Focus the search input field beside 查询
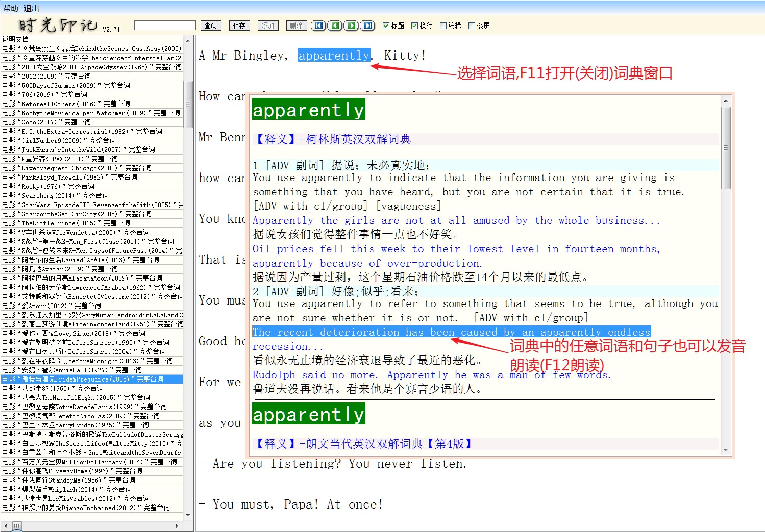 point(165,26)
